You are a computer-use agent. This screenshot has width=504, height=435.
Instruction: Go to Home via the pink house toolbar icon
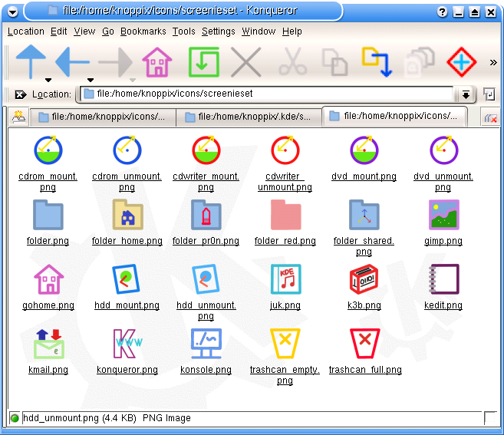click(157, 62)
